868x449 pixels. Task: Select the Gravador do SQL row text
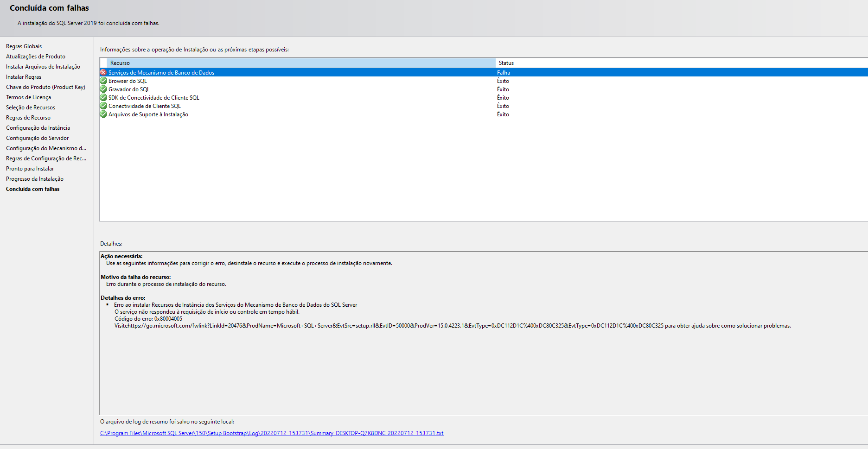[129, 89]
